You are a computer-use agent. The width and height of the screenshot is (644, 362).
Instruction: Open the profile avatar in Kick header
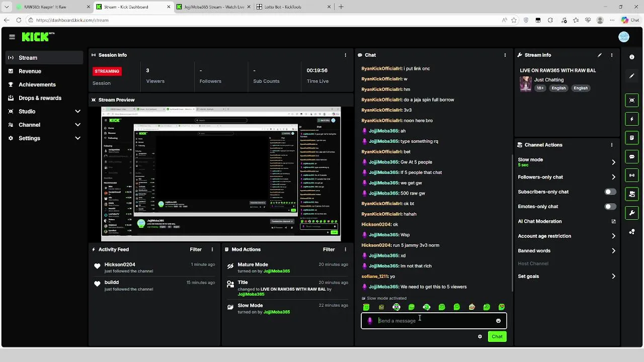pos(624,37)
